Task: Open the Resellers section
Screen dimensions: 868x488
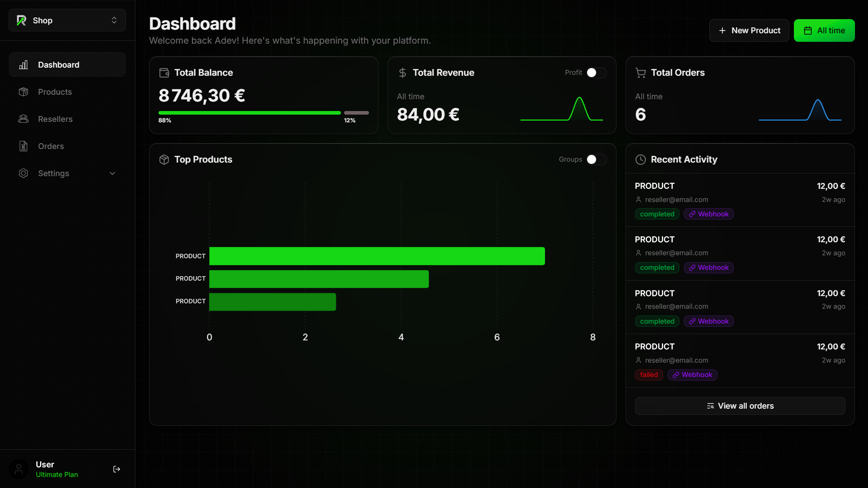Action: click(x=55, y=119)
